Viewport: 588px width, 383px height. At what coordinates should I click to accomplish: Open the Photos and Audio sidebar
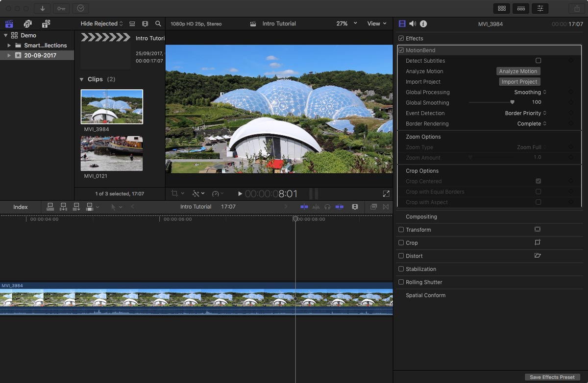pos(27,24)
